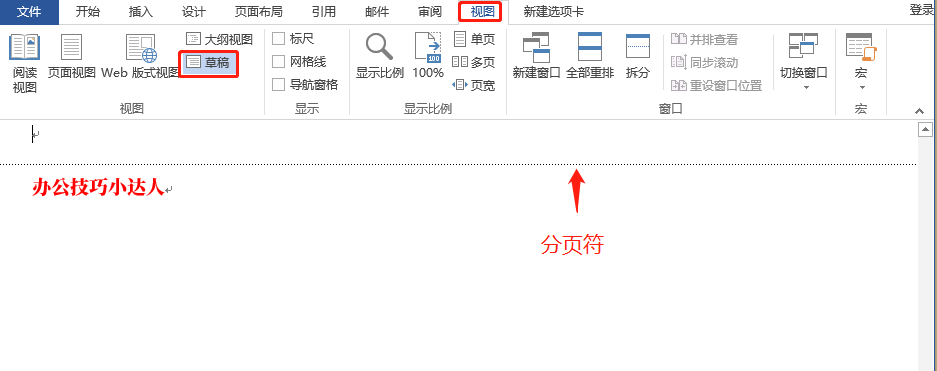This screenshot has height=371, width=937.
Task: Select the 视图 view tab
Action: tap(482, 11)
